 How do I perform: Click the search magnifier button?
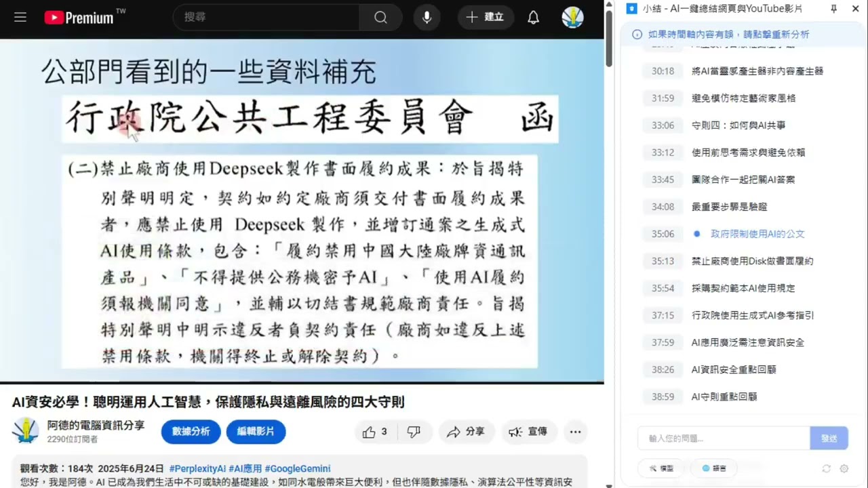[x=380, y=17]
